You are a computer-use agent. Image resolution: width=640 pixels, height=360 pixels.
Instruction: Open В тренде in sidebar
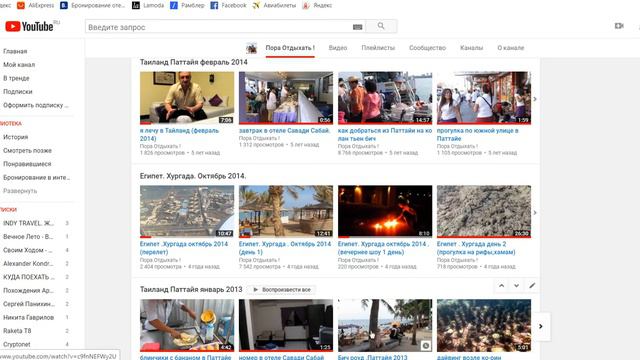(x=16, y=78)
